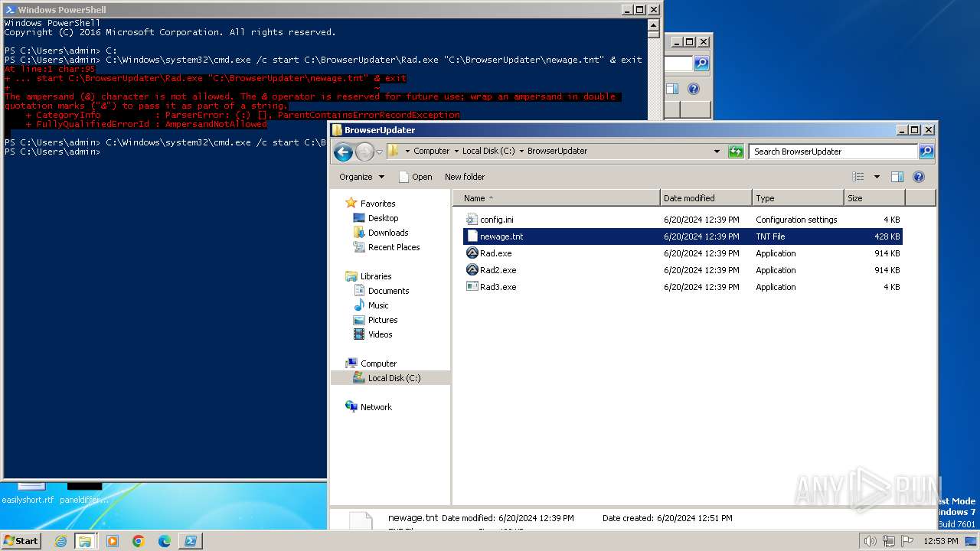Select the newage.tnt file row
This screenshot has height=551, width=980.
[x=682, y=236]
